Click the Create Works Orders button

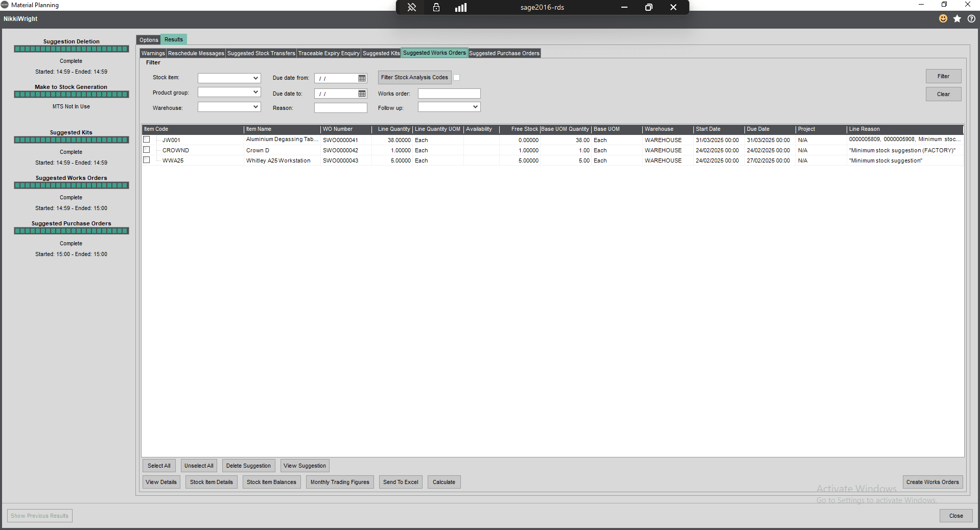932,482
